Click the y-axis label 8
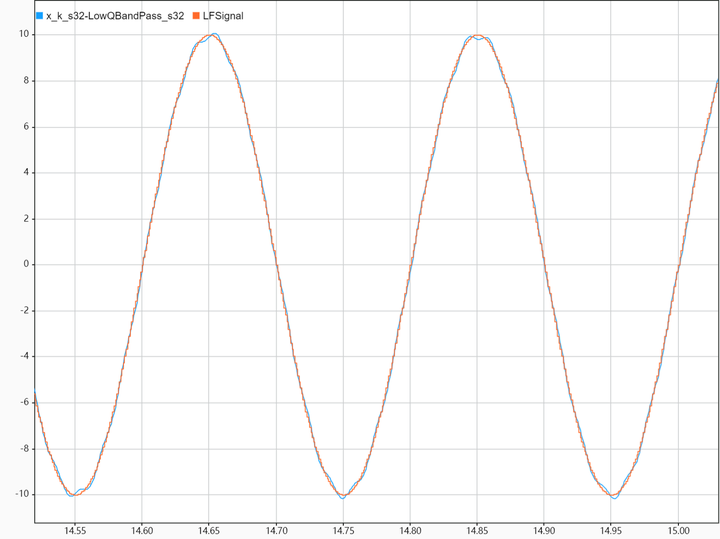This screenshot has height=539, width=720. coord(26,80)
